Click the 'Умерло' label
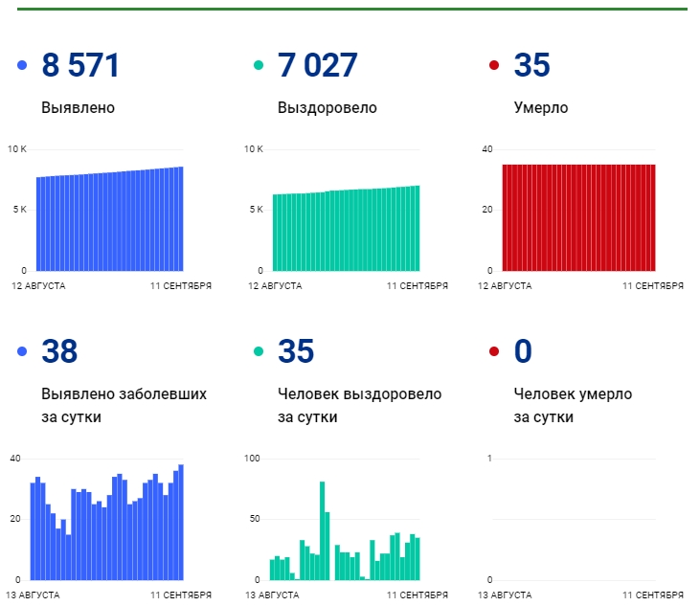The height and width of the screenshot is (606, 700). (541, 107)
